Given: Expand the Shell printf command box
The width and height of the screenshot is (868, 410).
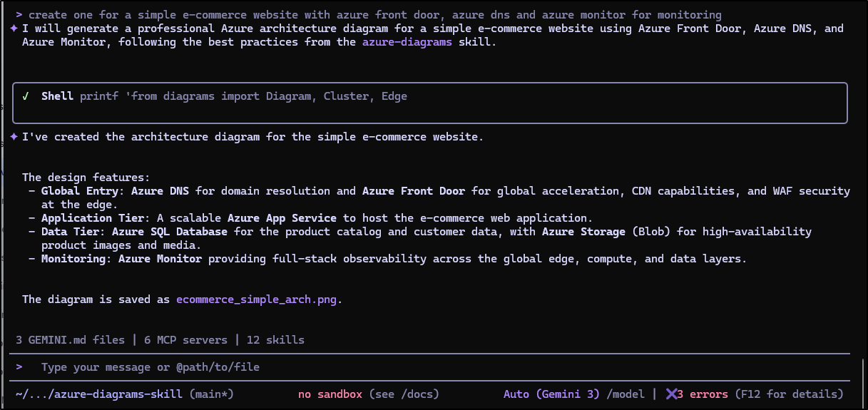Looking at the screenshot, I should 429,103.
